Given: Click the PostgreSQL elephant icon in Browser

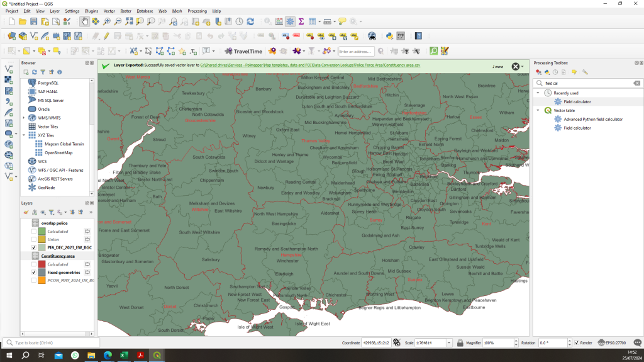Looking at the screenshot, I should click(32, 82).
